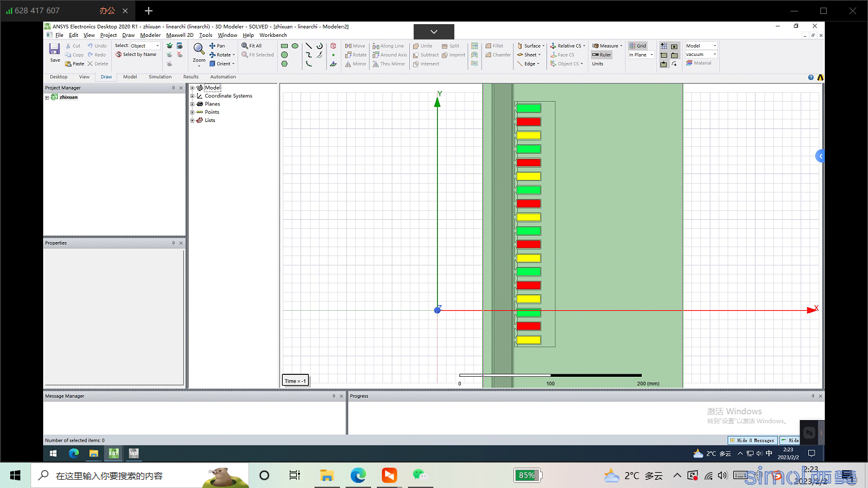Select the draw point tool
The height and width of the screenshot is (488, 868).
334,55
